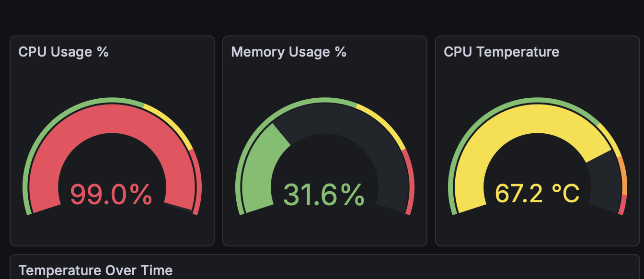
Task: Click the "CPU Usage %" panel title
Action: (63, 52)
